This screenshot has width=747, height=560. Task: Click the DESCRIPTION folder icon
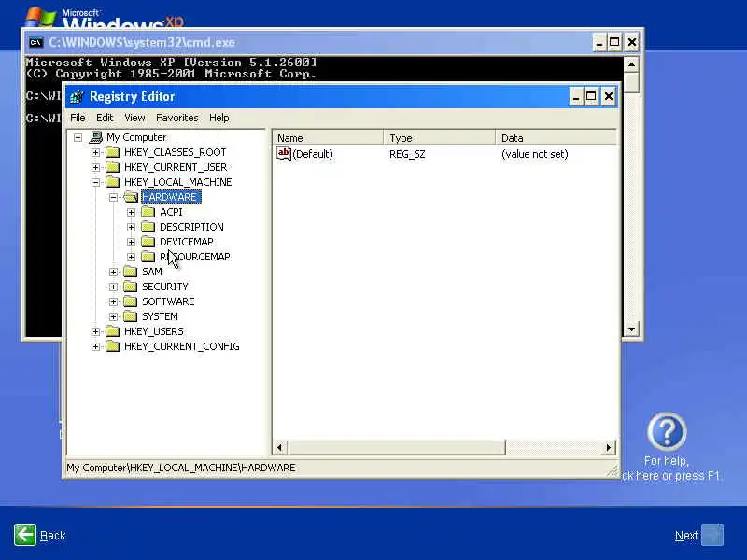click(148, 227)
